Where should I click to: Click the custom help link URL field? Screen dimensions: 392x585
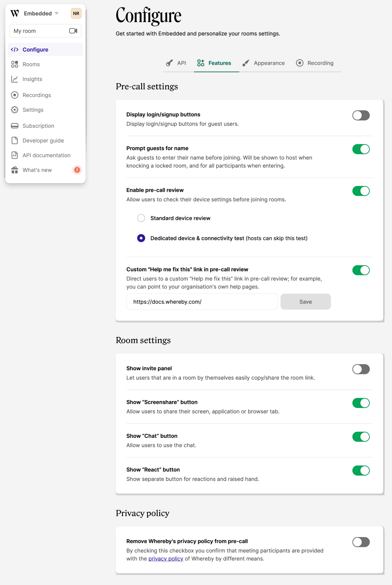[202, 302]
